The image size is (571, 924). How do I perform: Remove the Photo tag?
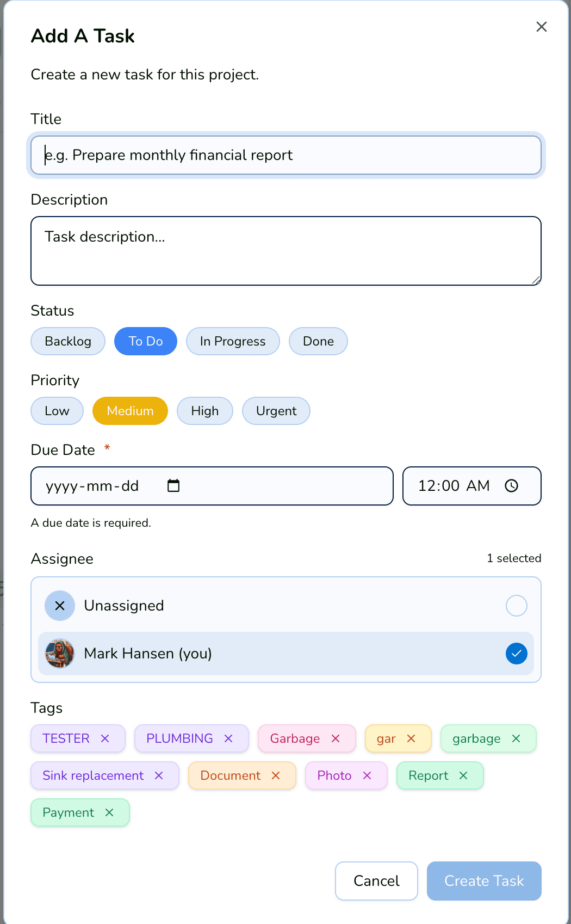tap(367, 775)
